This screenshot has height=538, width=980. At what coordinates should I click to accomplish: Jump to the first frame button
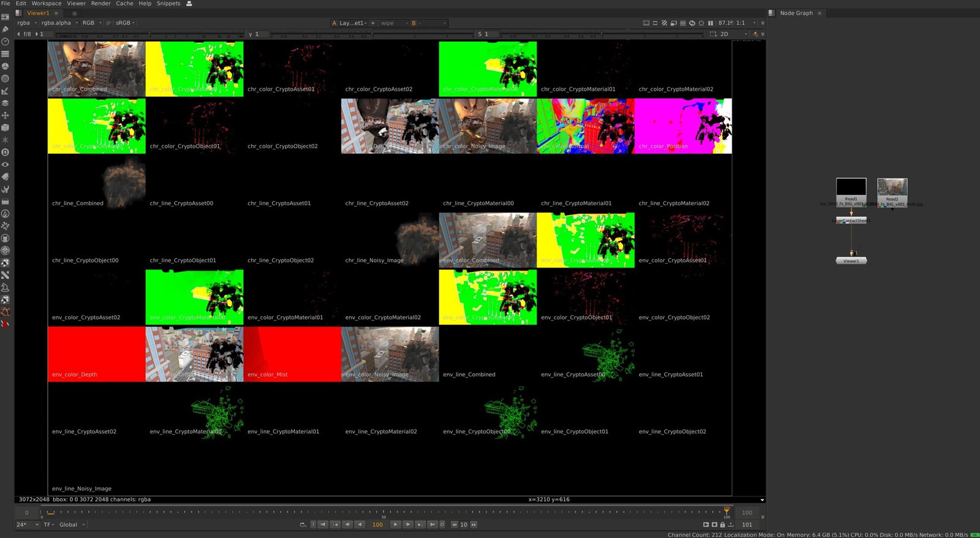coord(323,525)
